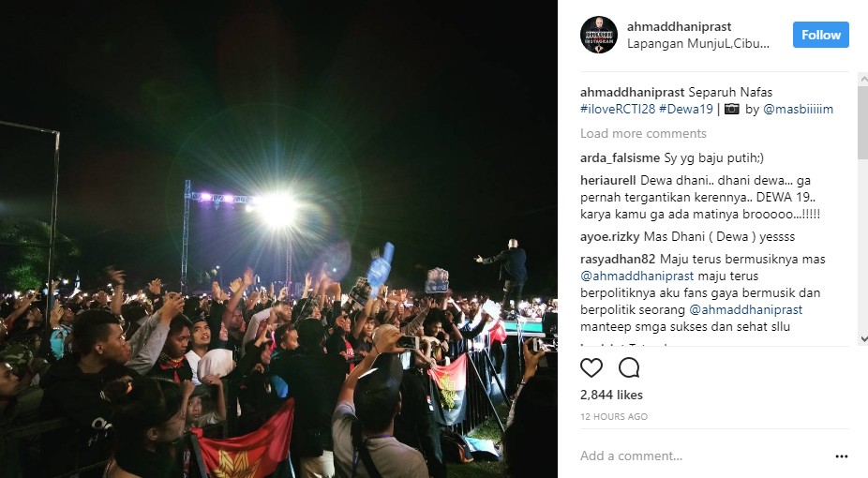Click the comment speech bubble icon

coord(629,367)
